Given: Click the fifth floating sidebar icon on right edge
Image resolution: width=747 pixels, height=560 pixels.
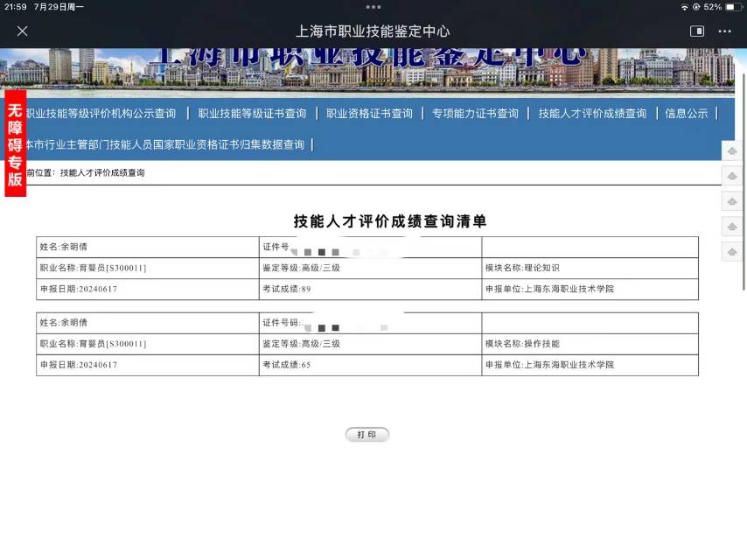Looking at the screenshot, I should click(x=732, y=252).
